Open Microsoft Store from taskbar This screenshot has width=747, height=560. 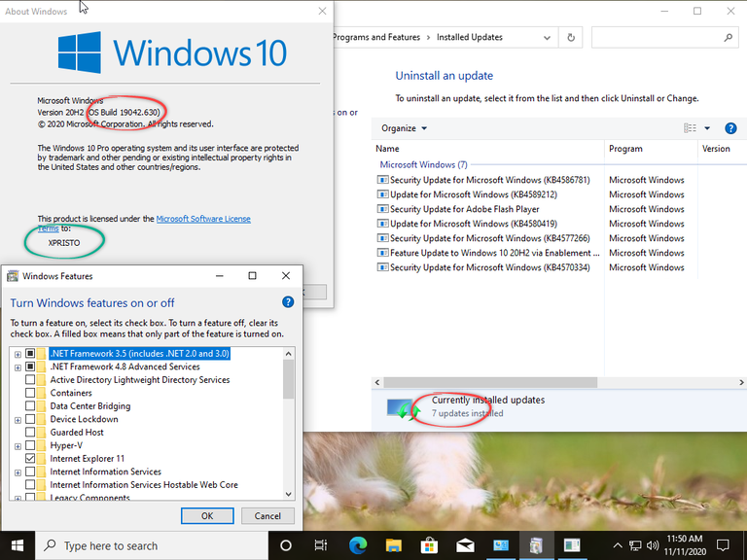pos(429,545)
